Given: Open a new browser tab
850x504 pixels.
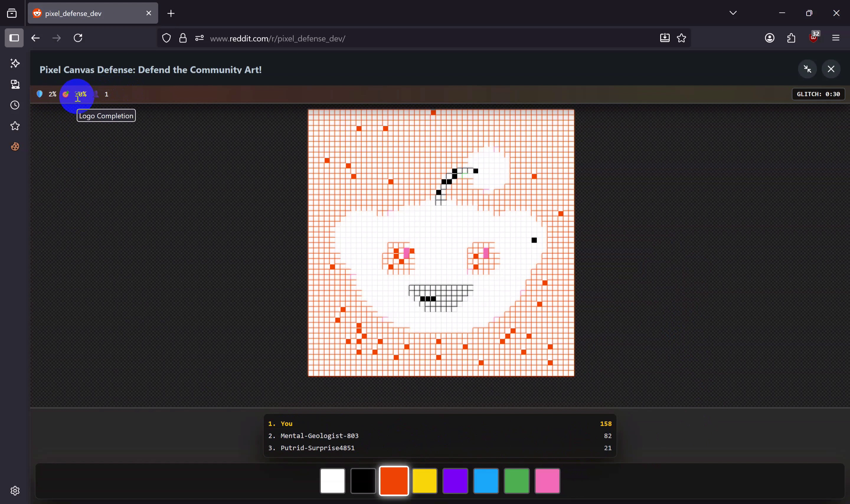Looking at the screenshot, I should tap(171, 13).
